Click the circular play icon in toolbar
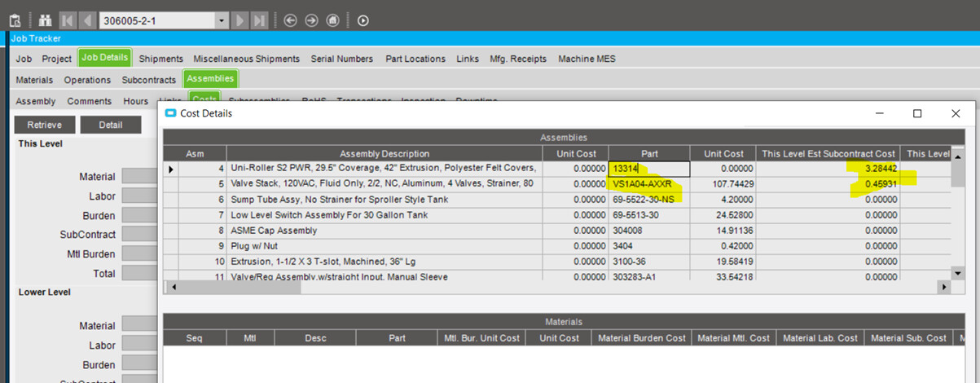The image size is (980, 383). (x=363, y=20)
